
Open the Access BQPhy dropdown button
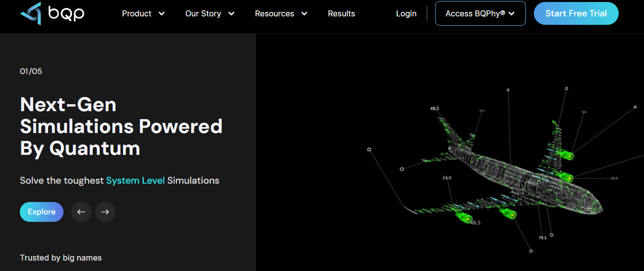click(480, 13)
